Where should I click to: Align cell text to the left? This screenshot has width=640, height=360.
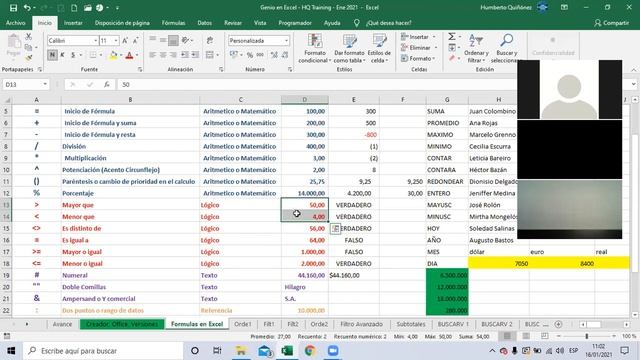[x=153, y=55]
